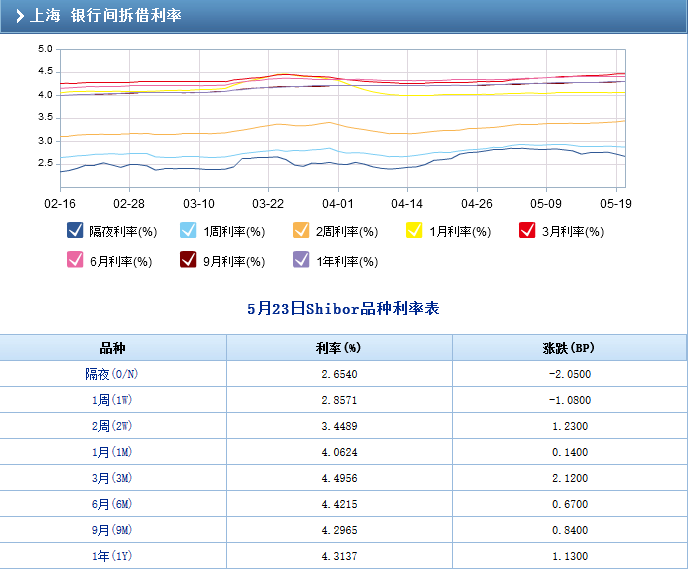Viewport: 688px width, 569px height.
Task: Select the 6-month rate value 4.4215
Action: [x=339, y=504]
